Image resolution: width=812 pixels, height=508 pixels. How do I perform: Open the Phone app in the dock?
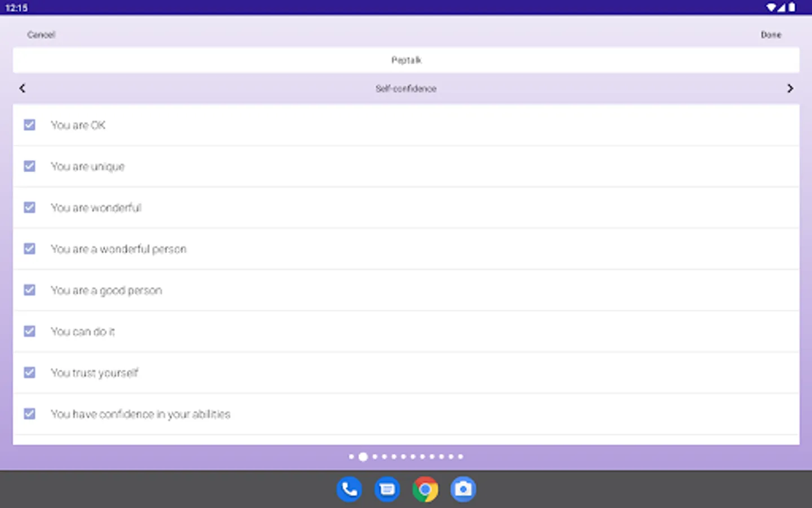point(349,489)
